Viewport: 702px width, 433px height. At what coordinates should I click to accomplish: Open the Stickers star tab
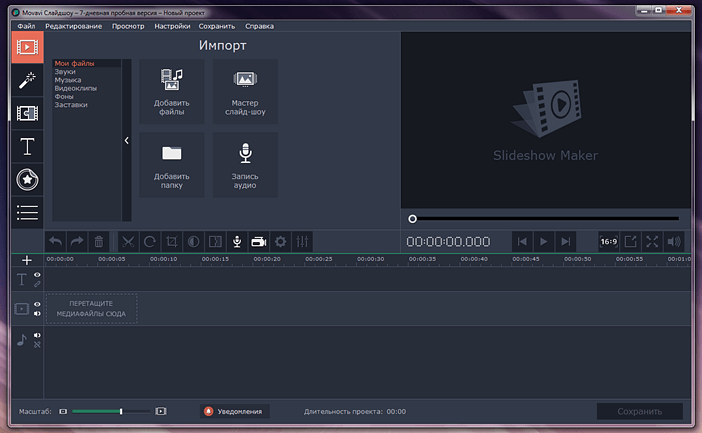tap(27, 180)
